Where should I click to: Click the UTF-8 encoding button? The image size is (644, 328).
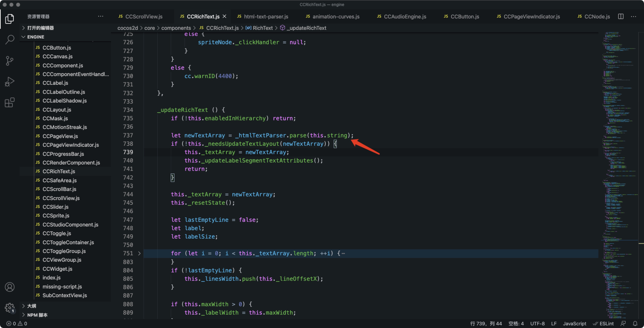pos(537,323)
